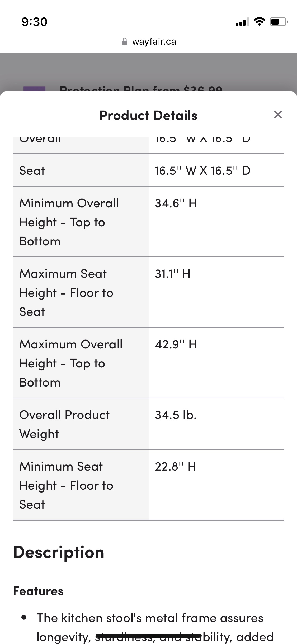This screenshot has width=297, height=644.
Task: Tap the battery status icon
Action: [x=279, y=21]
